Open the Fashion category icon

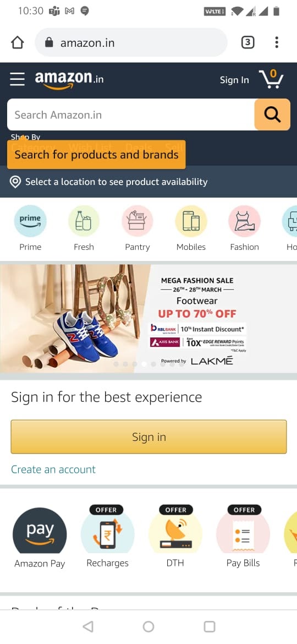point(245,221)
